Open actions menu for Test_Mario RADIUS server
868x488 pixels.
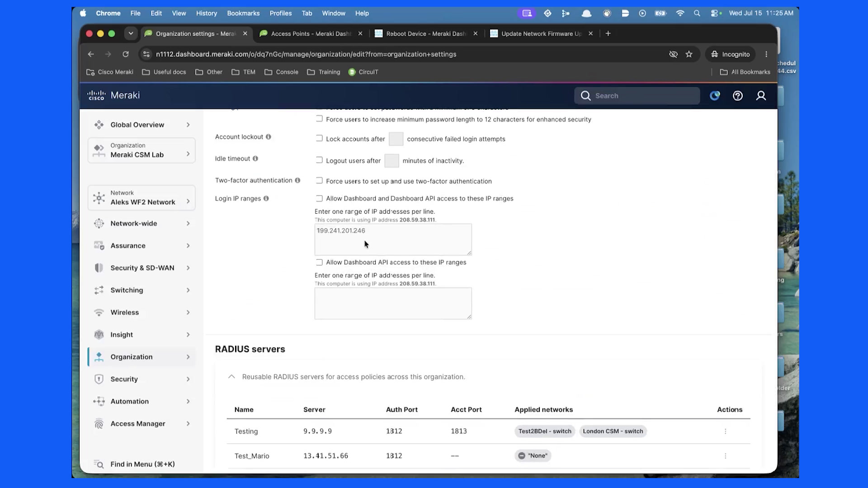tap(726, 456)
